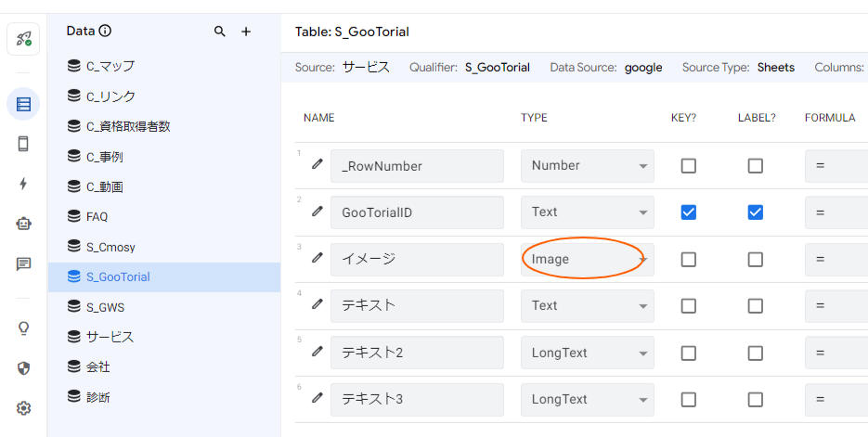The image size is (868, 437).
Task: Open the Intelligence lightbulb sidebar icon
Action: [x=23, y=328]
